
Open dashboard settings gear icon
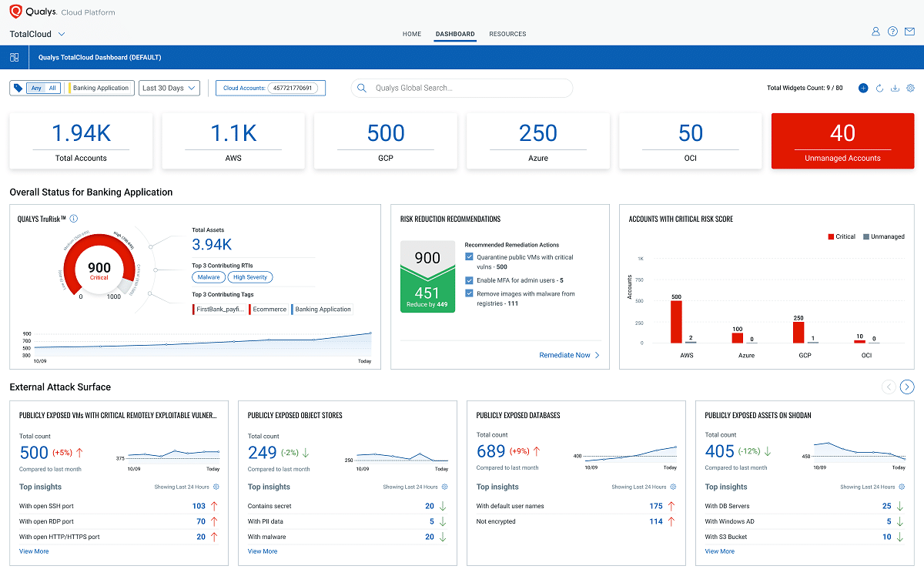coord(910,88)
